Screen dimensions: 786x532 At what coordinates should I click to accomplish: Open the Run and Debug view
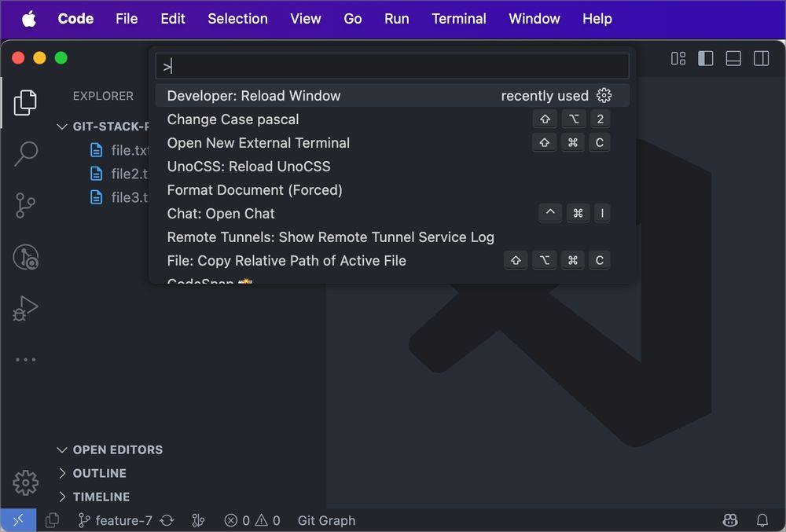click(25, 308)
